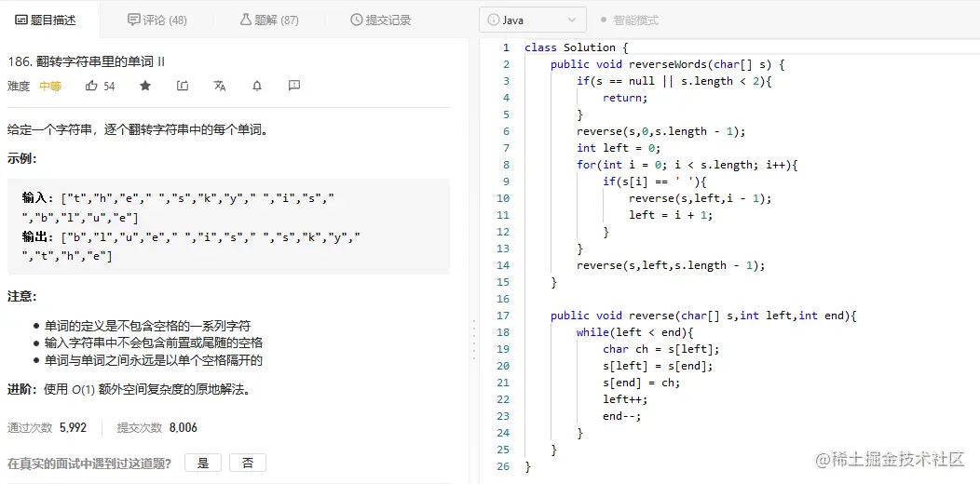Screen dimensions: 980x484
Task: Click the panel divider drag handle
Action: coord(474,339)
